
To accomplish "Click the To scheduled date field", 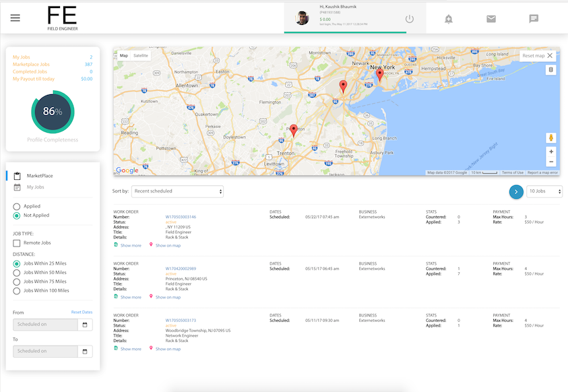I will click(x=45, y=351).
